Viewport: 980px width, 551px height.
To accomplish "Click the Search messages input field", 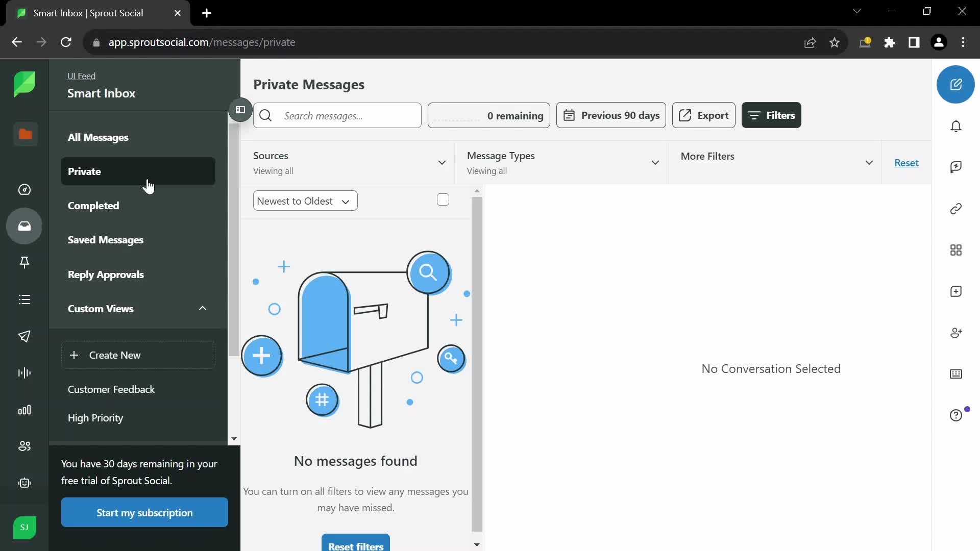I will pyautogui.click(x=337, y=115).
